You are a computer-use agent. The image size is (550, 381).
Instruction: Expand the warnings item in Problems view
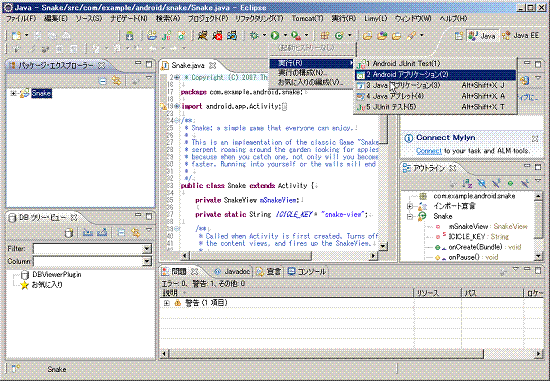pyautogui.click(x=167, y=303)
